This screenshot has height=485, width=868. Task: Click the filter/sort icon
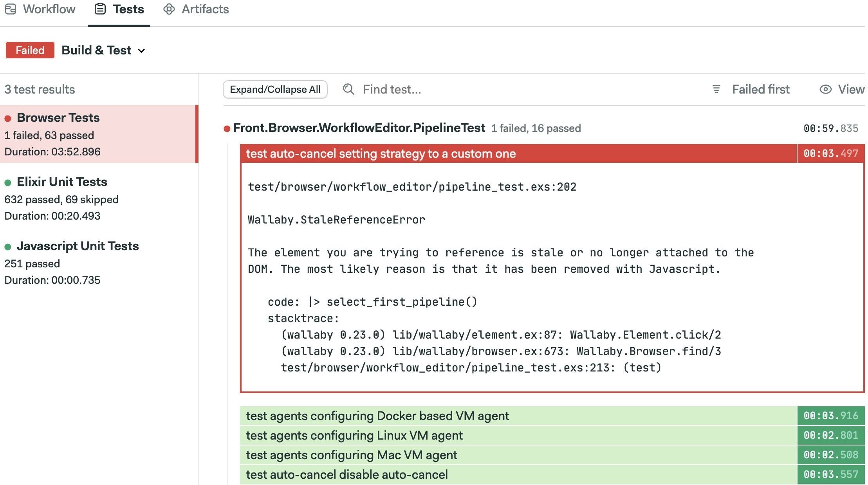coord(716,89)
